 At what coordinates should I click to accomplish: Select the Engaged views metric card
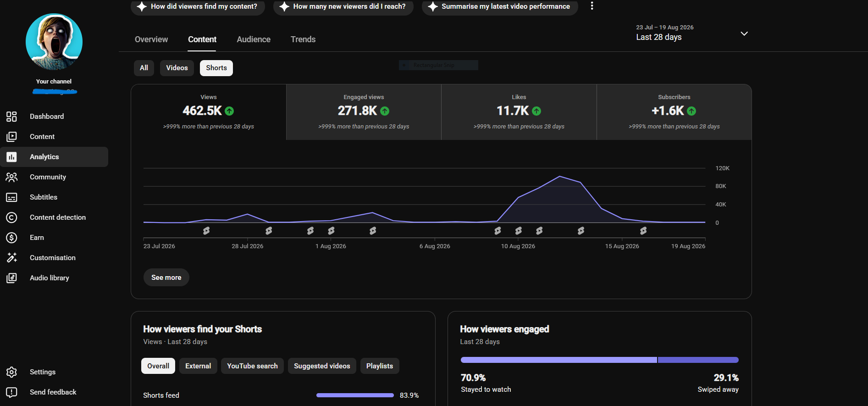[x=364, y=112]
